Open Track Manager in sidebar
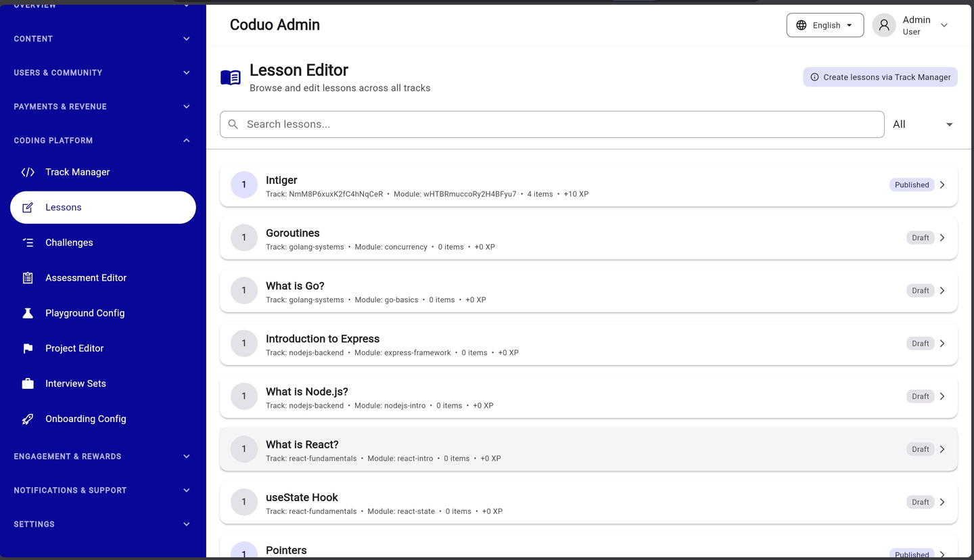Screen dimensions: 974x560 [x=103, y=172]
